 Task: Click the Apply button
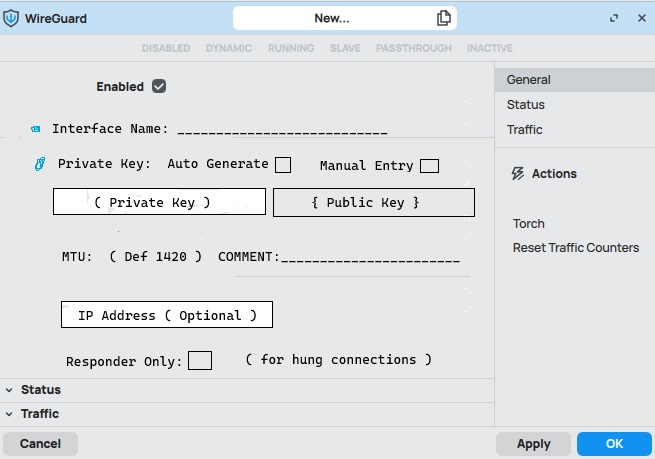(x=533, y=444)
